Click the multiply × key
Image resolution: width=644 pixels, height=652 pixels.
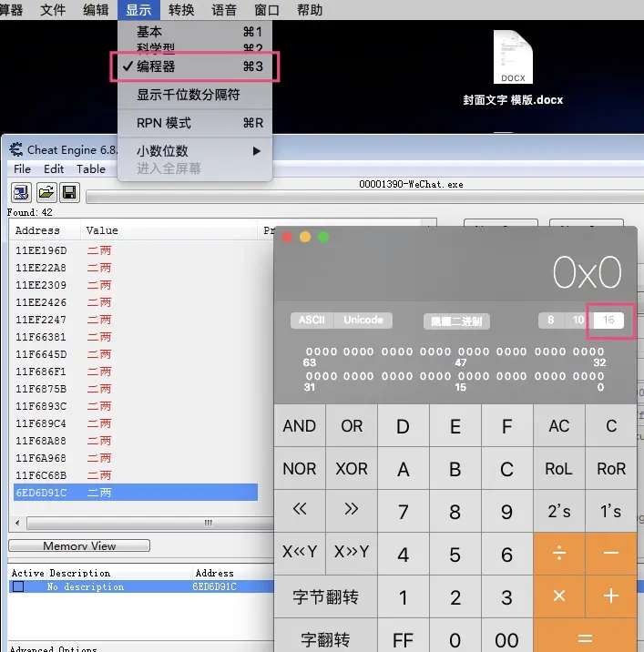pos(559,596)
